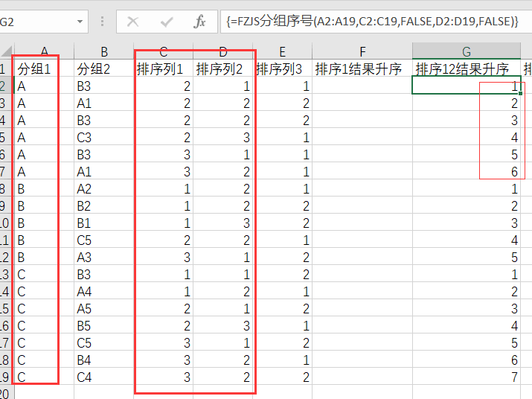Click the formula bar containing FZJS formula
Screen dimensions: 532x399
click(x=376, y=22)
